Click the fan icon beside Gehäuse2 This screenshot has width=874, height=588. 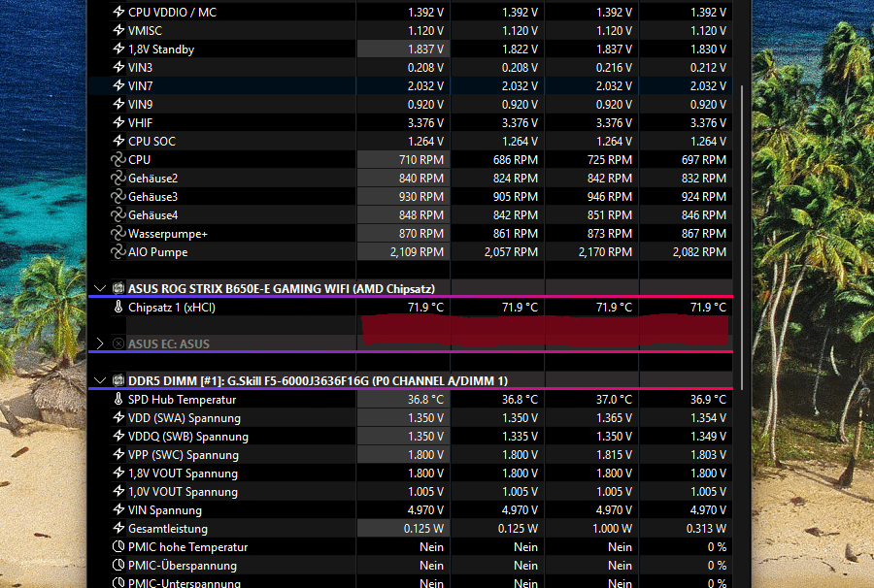tap(118, 178)
